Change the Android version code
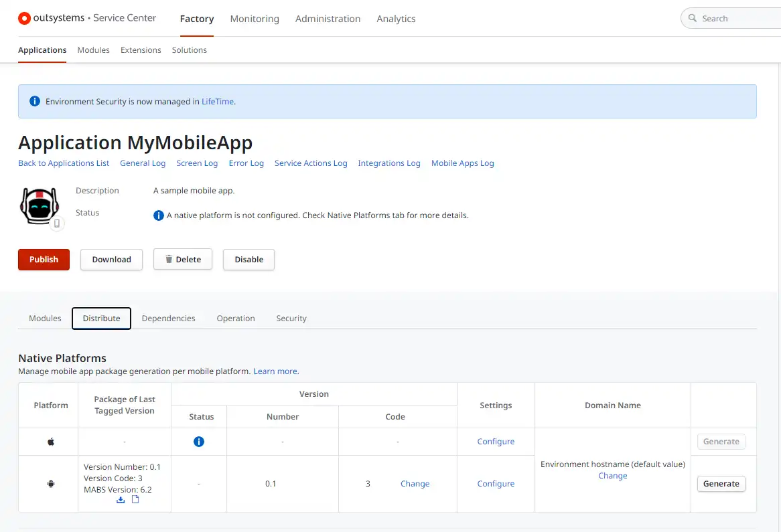 point(415,484)
